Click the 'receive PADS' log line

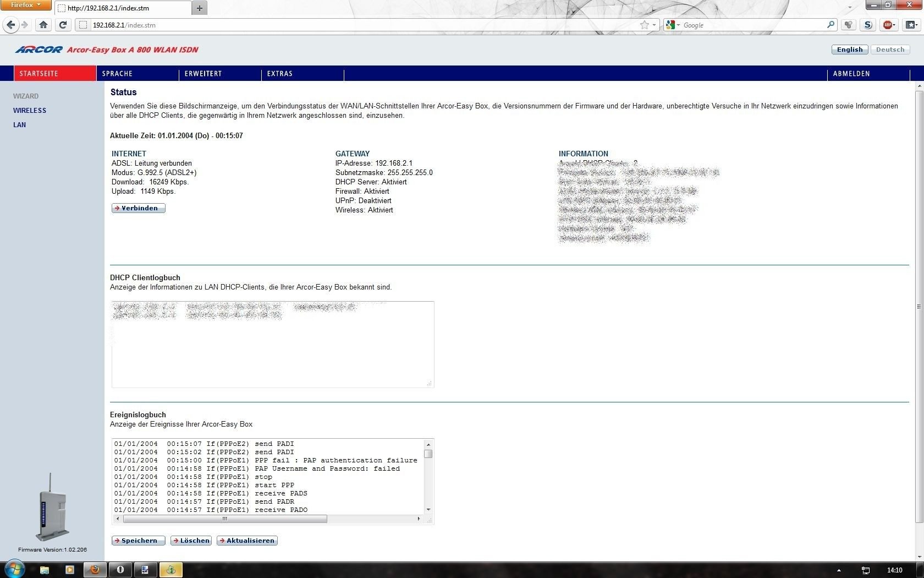click(211, 493)
